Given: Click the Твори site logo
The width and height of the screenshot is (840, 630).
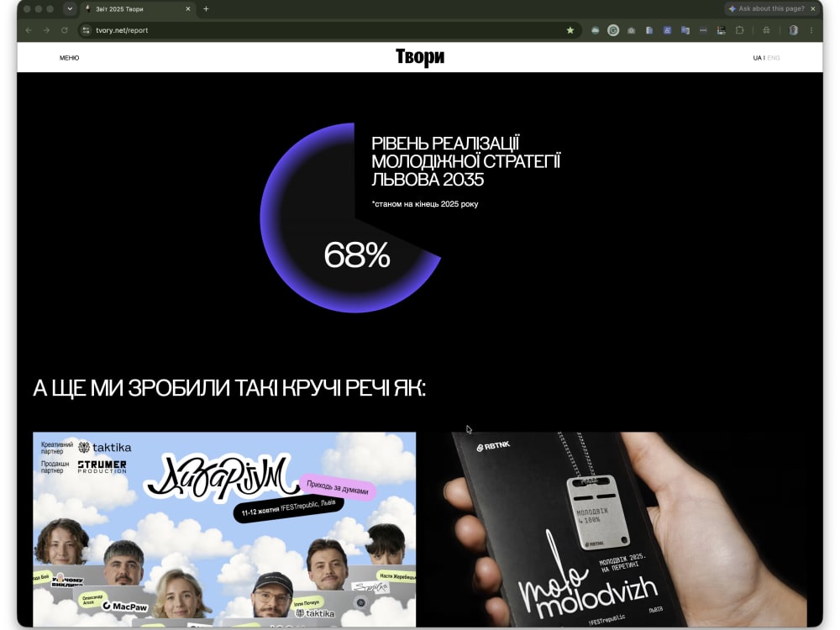Looking at the screenshot, I should click(420, 57).
